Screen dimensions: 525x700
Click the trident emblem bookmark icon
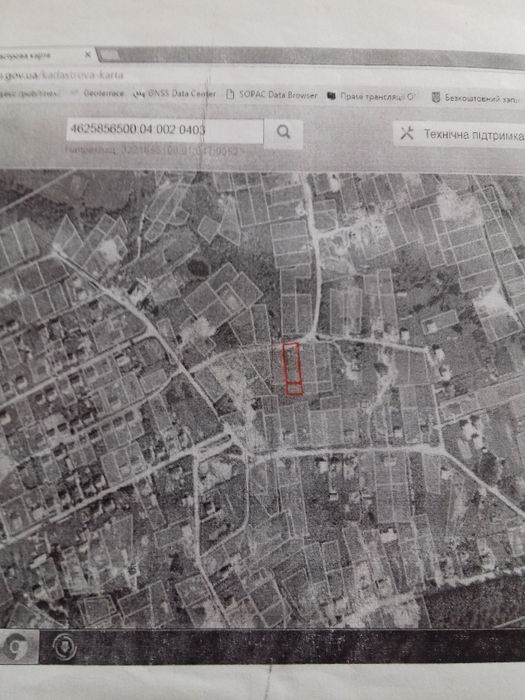point(436,97)
